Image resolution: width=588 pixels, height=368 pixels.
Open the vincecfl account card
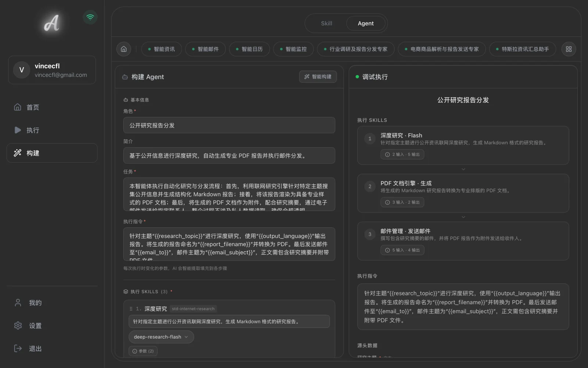[52, 70]
